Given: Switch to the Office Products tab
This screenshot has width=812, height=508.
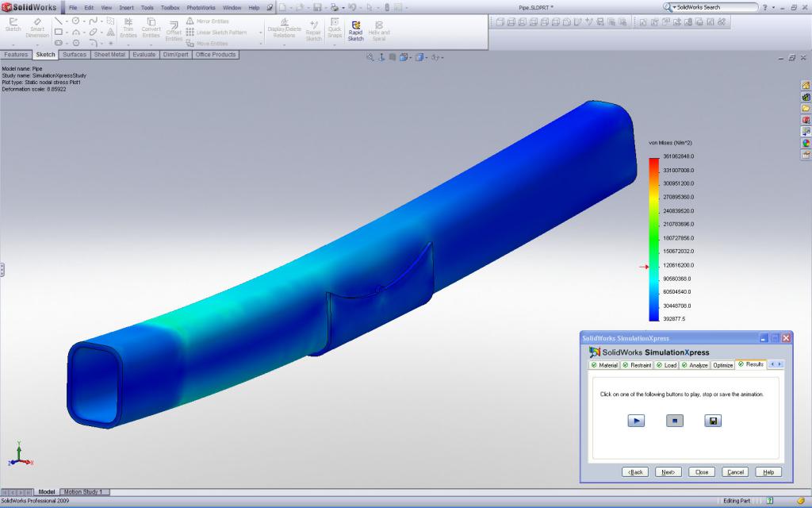Looking at the screenshot, I should (x=216, y=55).
